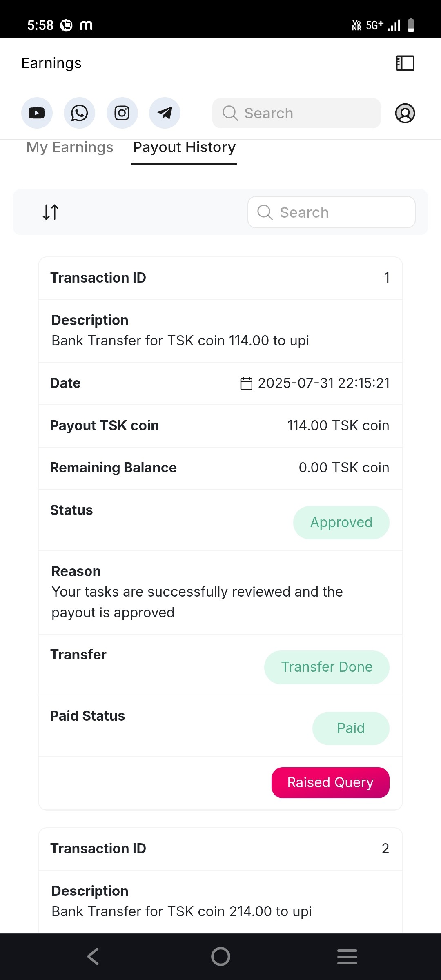Toggle the sidebar panel icon
The height and width of the screenshot is (980, 441).
[x=405, y=63]
